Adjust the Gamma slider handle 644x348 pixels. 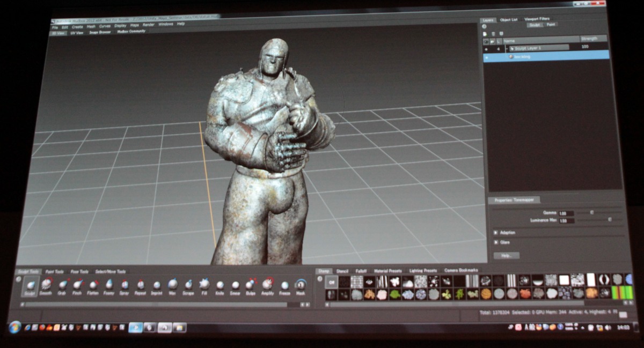pos(591,212)
